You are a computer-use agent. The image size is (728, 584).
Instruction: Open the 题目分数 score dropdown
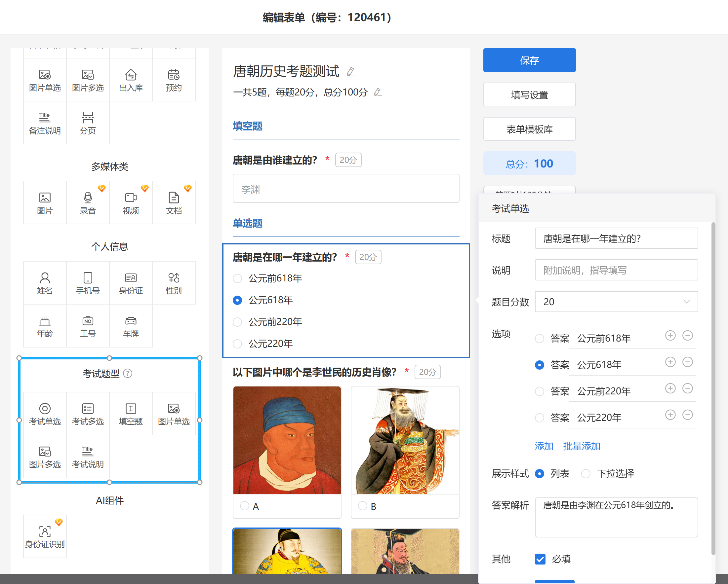click(616, 302)
